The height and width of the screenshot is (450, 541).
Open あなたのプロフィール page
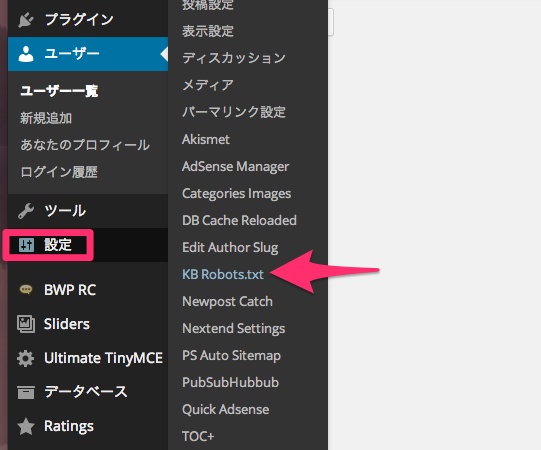(85, 145)
